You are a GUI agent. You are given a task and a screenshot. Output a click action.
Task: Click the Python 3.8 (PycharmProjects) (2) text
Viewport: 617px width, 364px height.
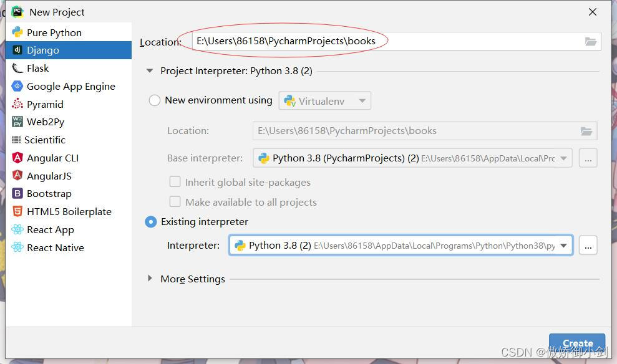coord(346,158)
